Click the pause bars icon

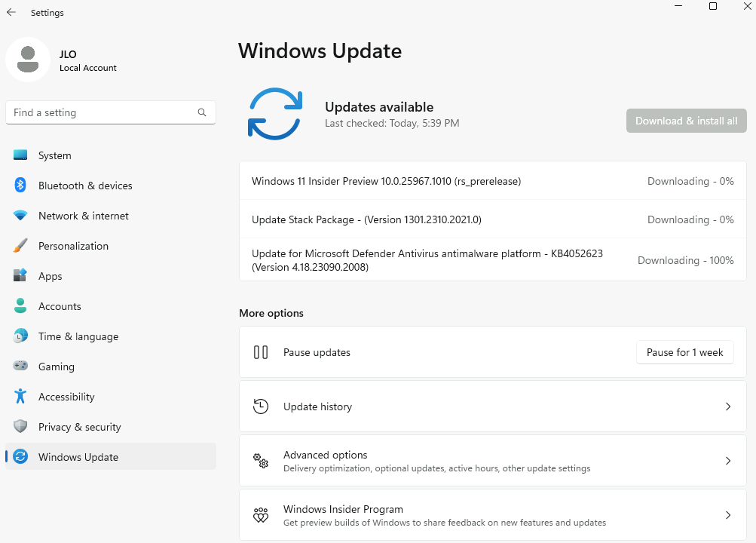coord(261,352)
